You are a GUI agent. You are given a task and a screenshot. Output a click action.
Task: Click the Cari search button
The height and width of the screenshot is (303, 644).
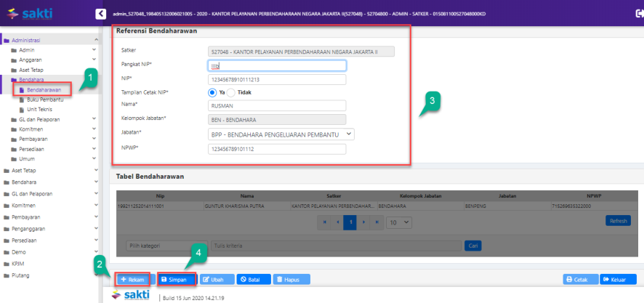coord(472,246)
